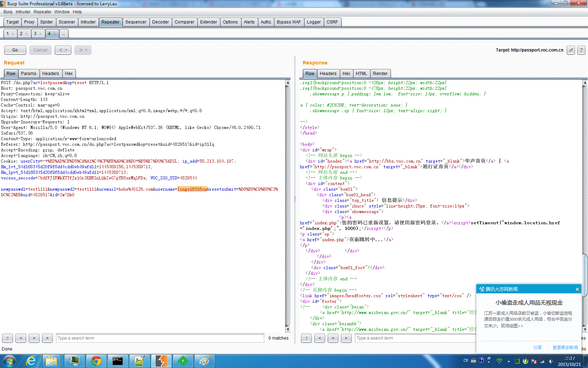Open the Window menu

[62, 12]
